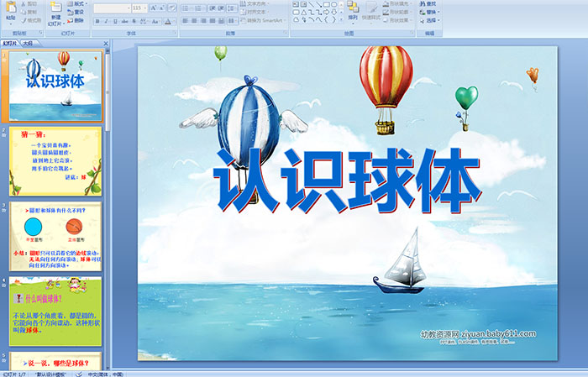Click Shape Fill (形状填充) swatch
This screenshot has height=377, width=588.
[x=396, y=3]
